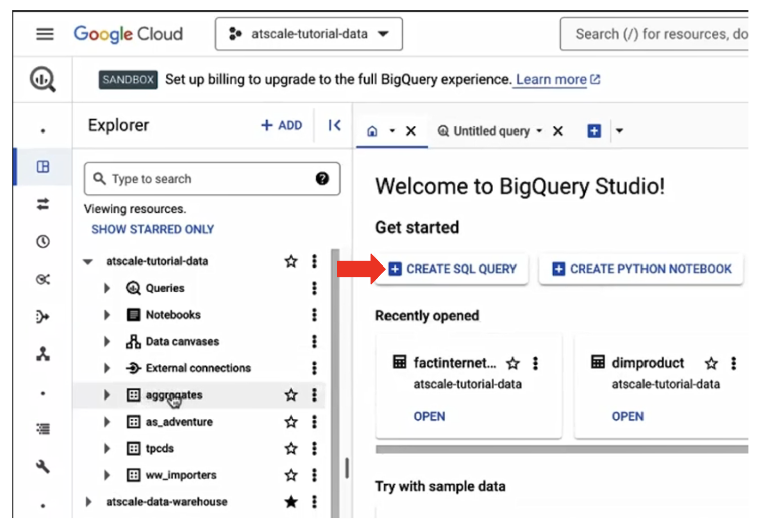Follow the Learn more billing link
This screenshot has height=532, width=771.
tap(551, 79)
